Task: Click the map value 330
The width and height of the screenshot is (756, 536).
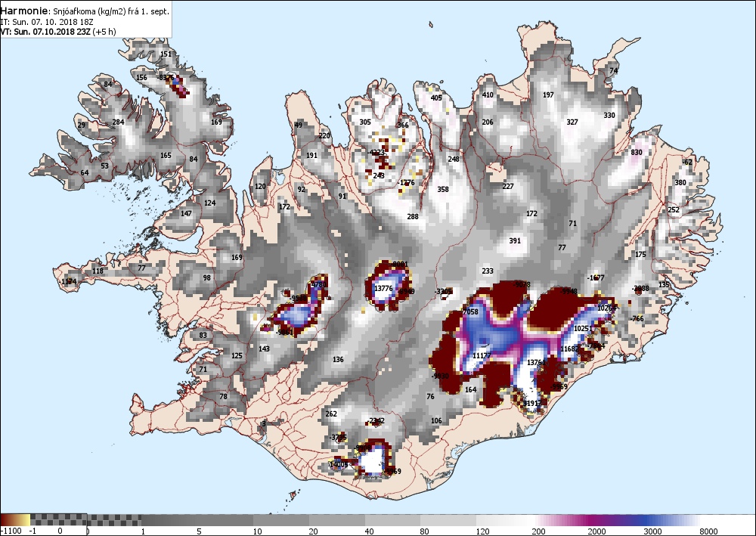Action: pyautogui.click(x=609, y=115)
